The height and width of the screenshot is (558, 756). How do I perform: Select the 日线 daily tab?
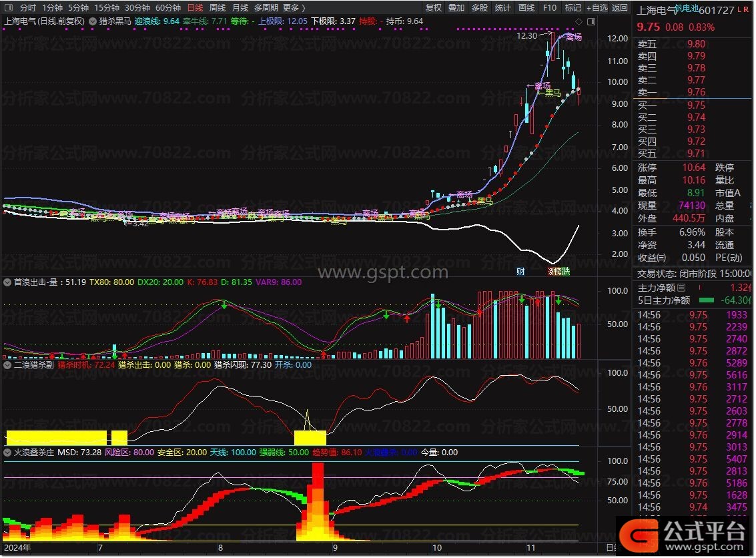(196, 8)
